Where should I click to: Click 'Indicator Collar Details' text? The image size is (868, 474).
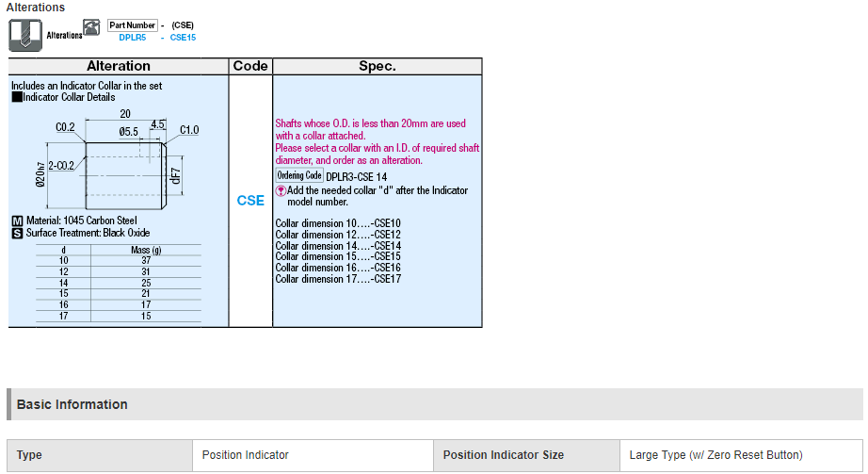[x=70, y=97]
